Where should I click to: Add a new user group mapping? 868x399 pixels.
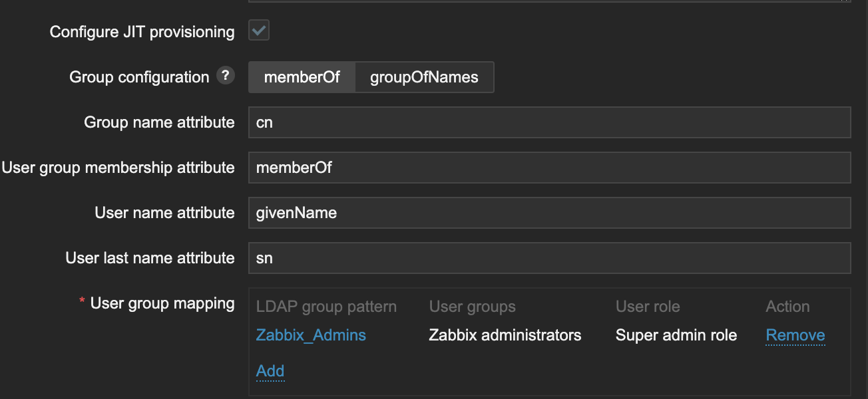[x=270, y=371]
